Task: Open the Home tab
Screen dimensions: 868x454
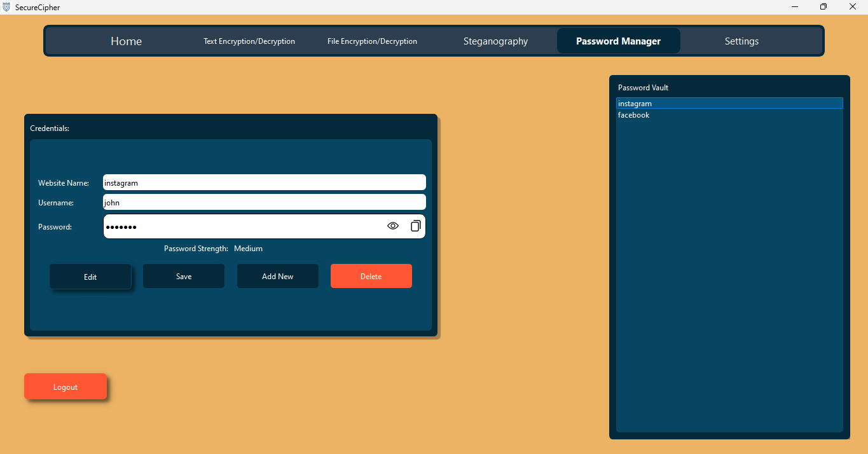Action: coord(126,41)
